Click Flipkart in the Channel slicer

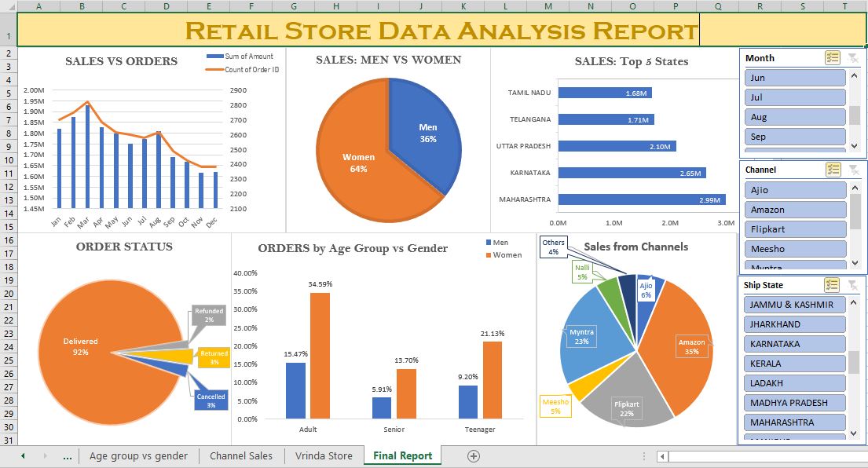pyautogui.click(x=795, y=229)
